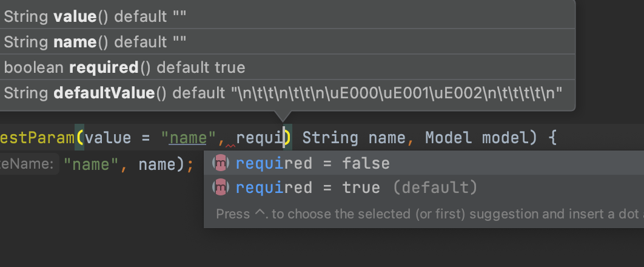Click the "name" variable before closing parenthesis

pyautogui.click(x=157, y=164)
